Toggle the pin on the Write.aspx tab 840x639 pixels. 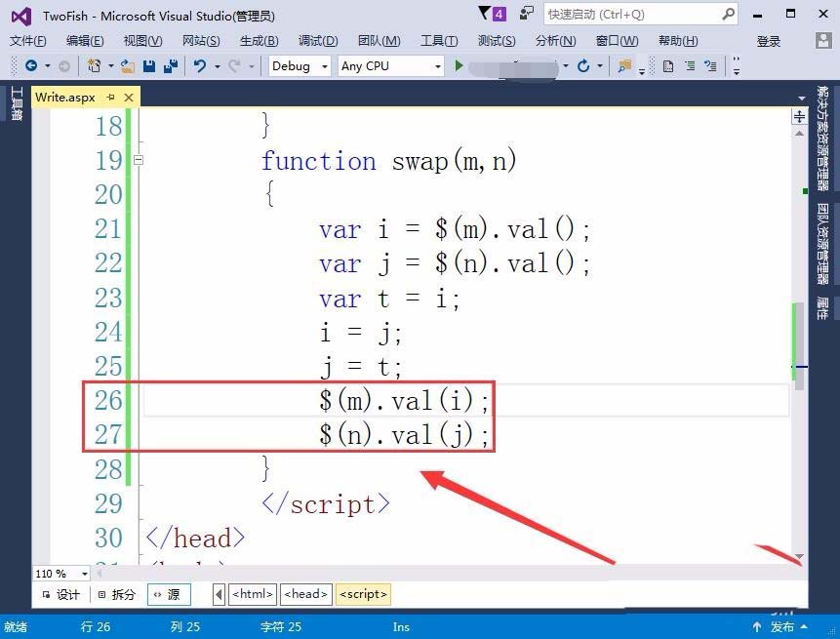(x=110, y=97)
